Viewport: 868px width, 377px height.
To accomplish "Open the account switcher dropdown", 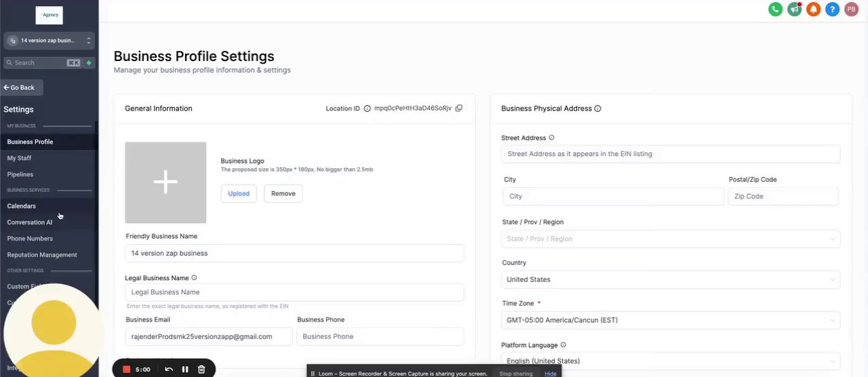I will pyautogui.click(x=49, y=41).
